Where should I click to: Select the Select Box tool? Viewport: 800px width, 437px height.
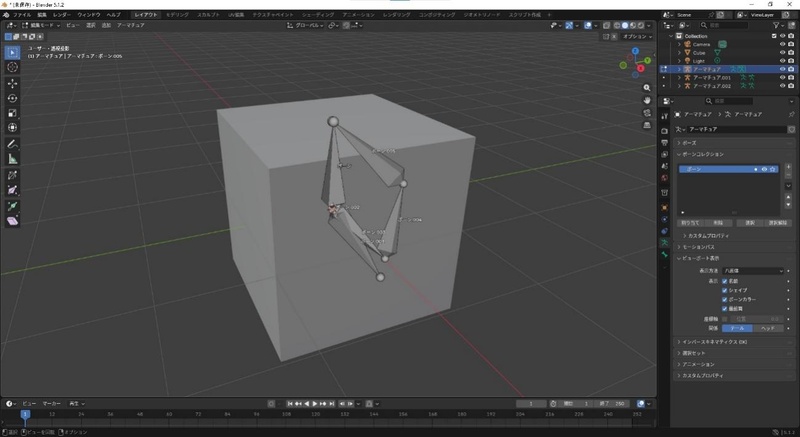[13, 53]
